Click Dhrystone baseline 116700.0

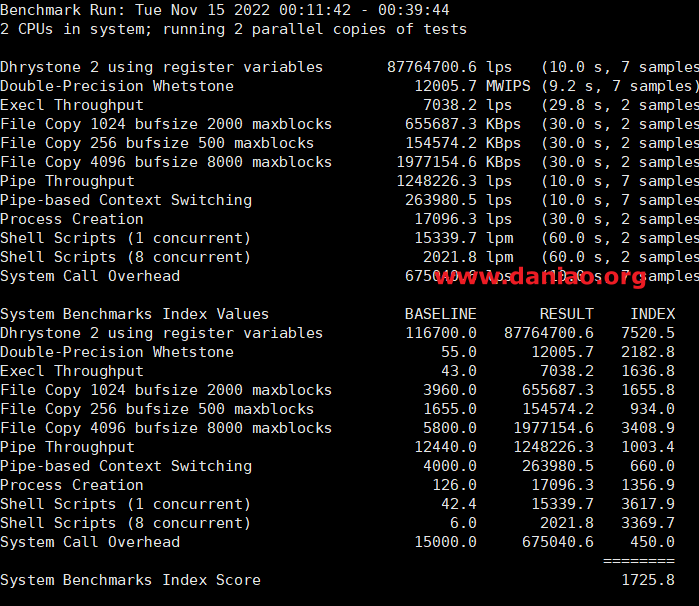[441, 333]
